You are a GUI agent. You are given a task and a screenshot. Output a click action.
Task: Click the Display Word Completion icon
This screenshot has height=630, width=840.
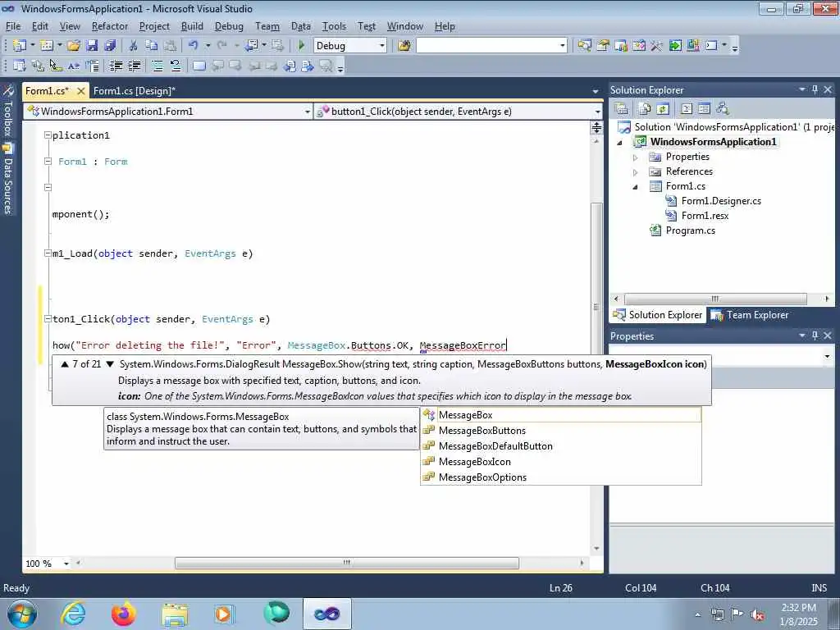[74, 66]
